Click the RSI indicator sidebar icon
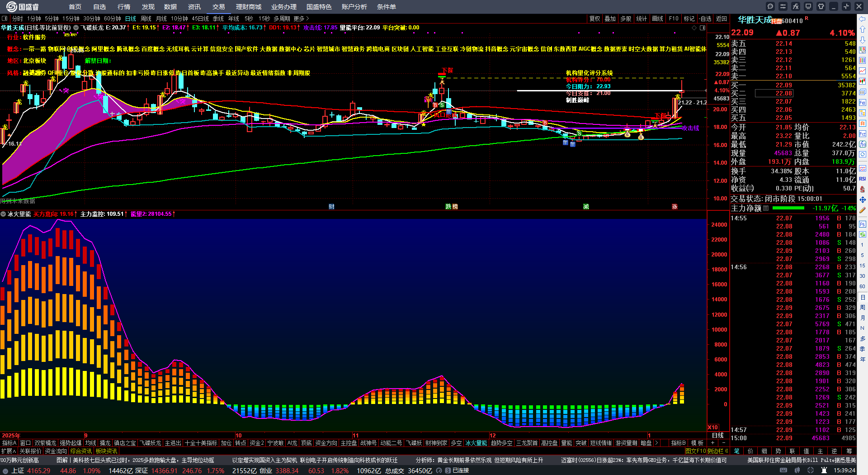 [x=863, y=179]
